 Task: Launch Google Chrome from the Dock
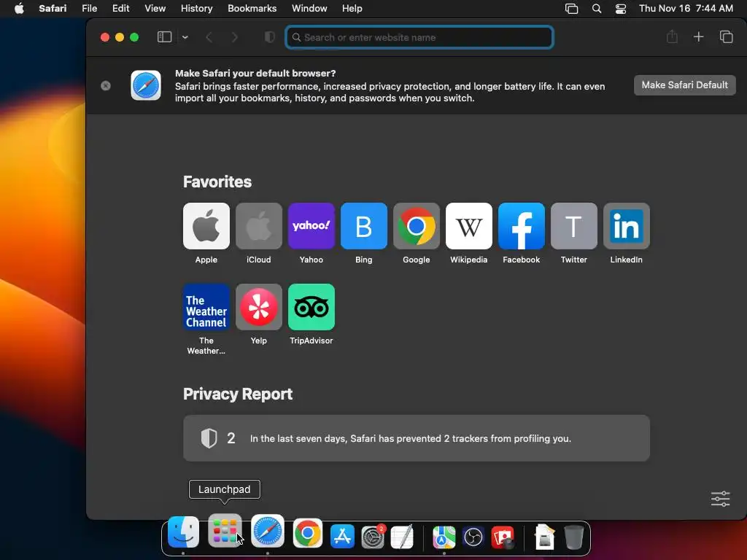click(x=307, y=533)
